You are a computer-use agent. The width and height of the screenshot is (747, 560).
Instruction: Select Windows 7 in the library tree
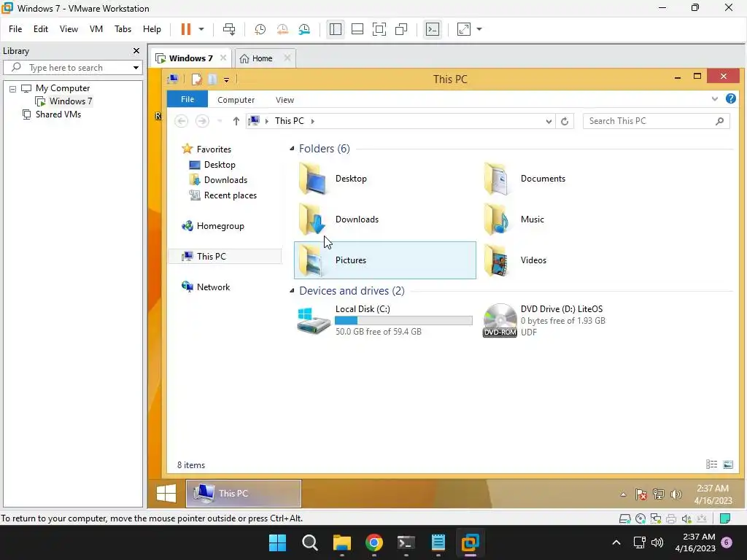(71, 101)
